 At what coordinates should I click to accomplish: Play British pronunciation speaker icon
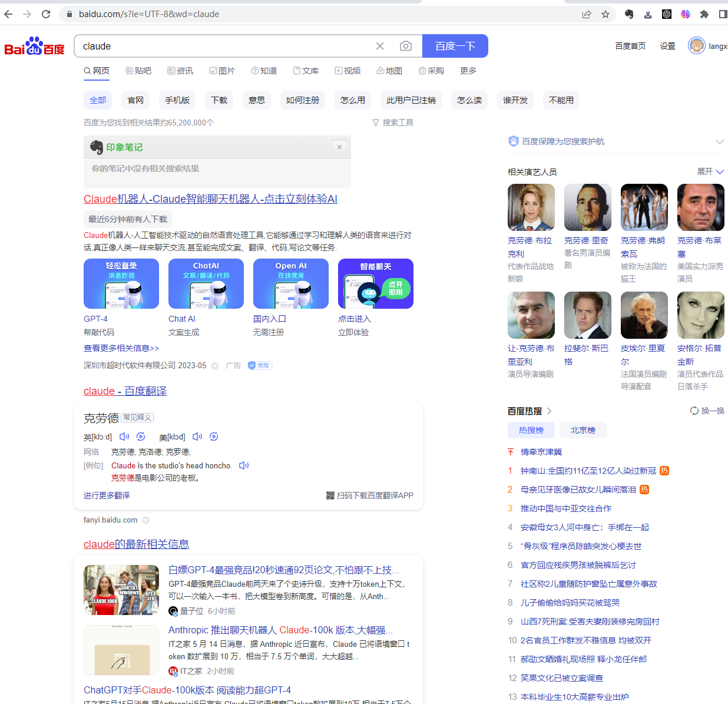tap(124, 437)
